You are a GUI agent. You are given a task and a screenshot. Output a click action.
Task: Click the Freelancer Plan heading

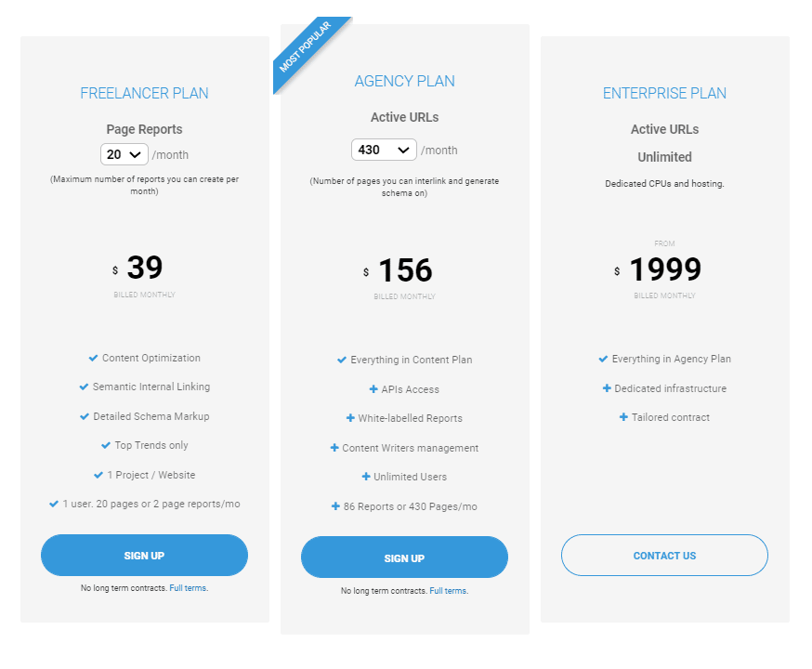[145, 93]
